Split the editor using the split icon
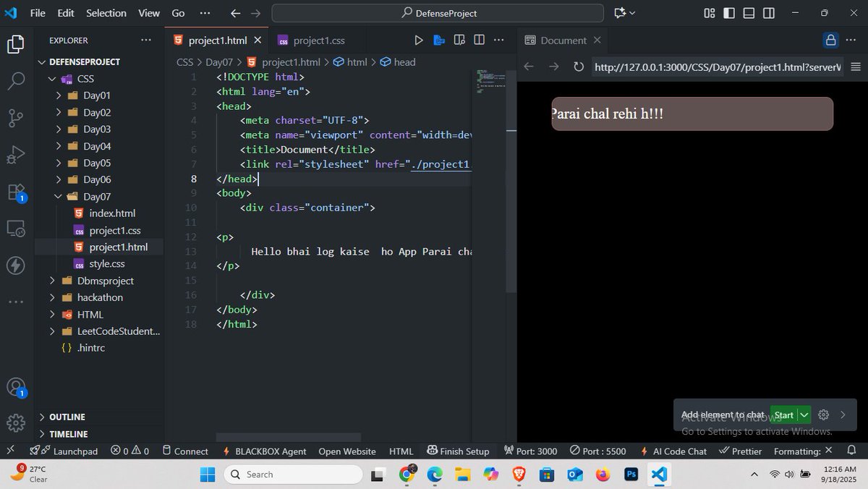Image resolution: width=868 pixels, height=489 pixels. click(x=479, y=40)
